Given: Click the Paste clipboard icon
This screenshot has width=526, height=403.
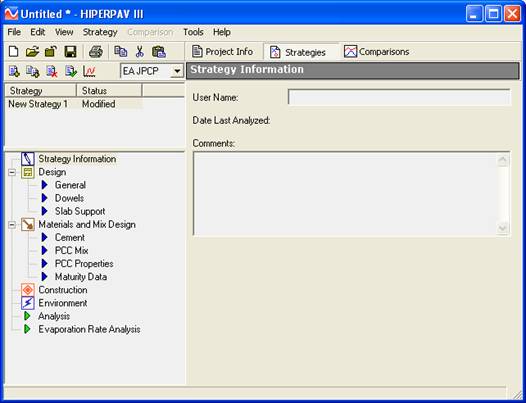Looking at the screenshot, I should [159, 52].
